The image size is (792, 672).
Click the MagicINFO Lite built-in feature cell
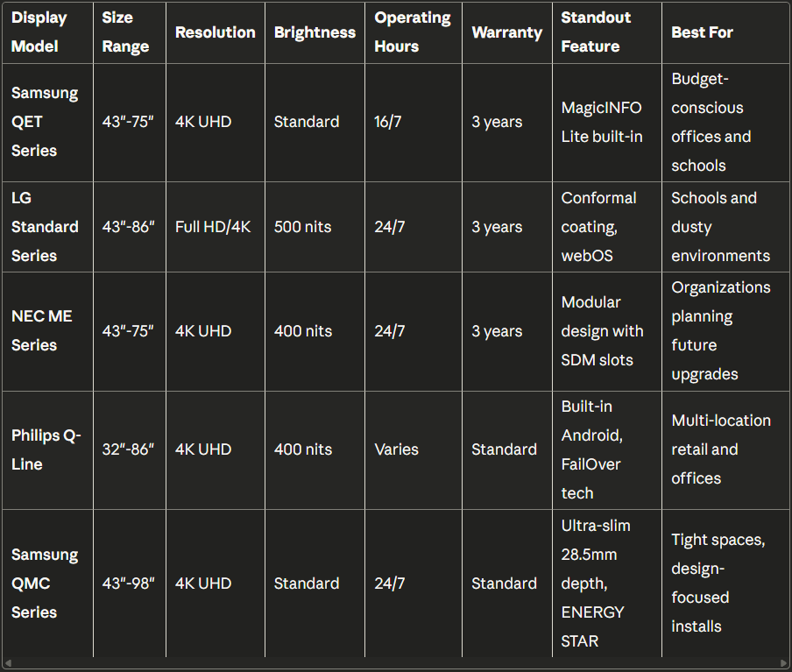pos(601,122)
